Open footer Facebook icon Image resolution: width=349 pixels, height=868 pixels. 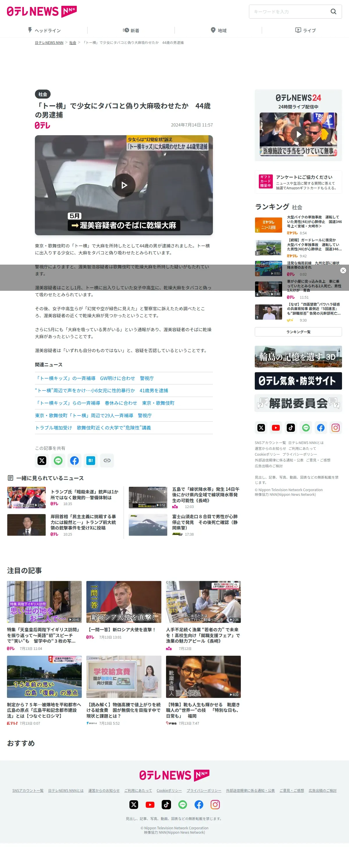pyautogui.click(x=199, y=805)
